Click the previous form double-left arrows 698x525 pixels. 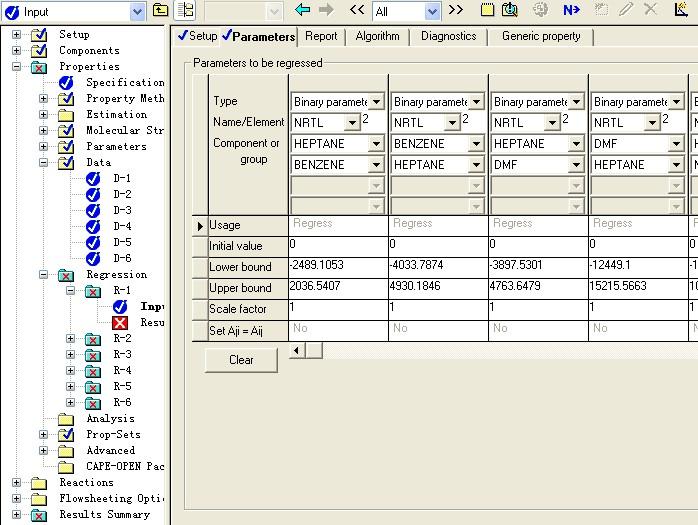pos(357,10)
